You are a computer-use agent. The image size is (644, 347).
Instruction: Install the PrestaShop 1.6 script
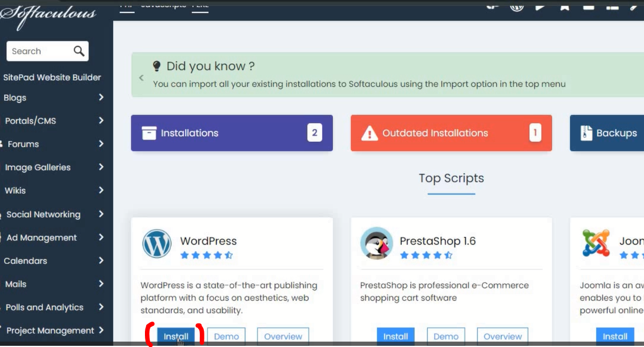[x=395, y=336]
